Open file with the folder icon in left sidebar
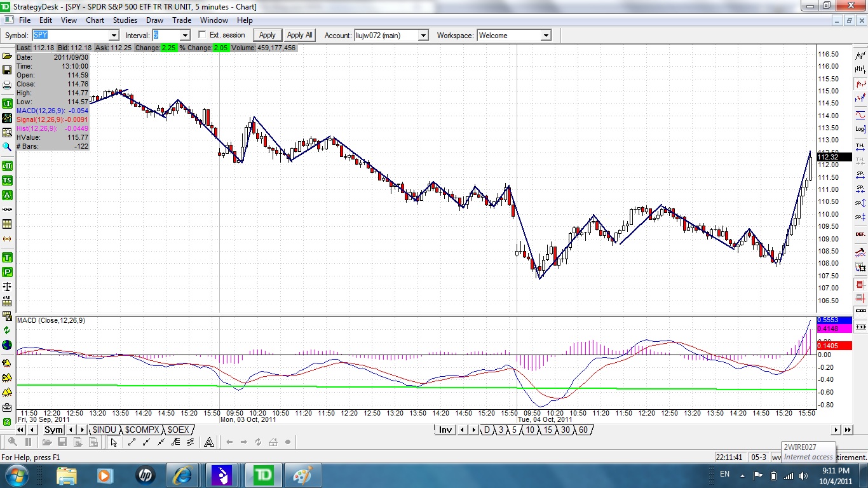Image resolution: width=868 pixels, height=488 pixels. pyautogui.click(x=7, y=56)
